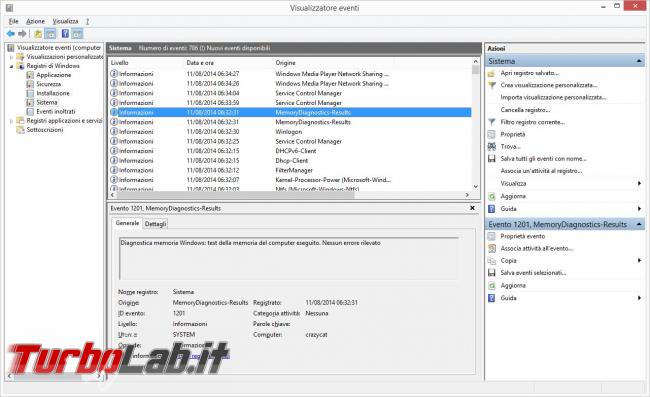The image size is (650, 397).
Task: Expand Registri applicazioni e servizi node
Action: pos(11,121)
